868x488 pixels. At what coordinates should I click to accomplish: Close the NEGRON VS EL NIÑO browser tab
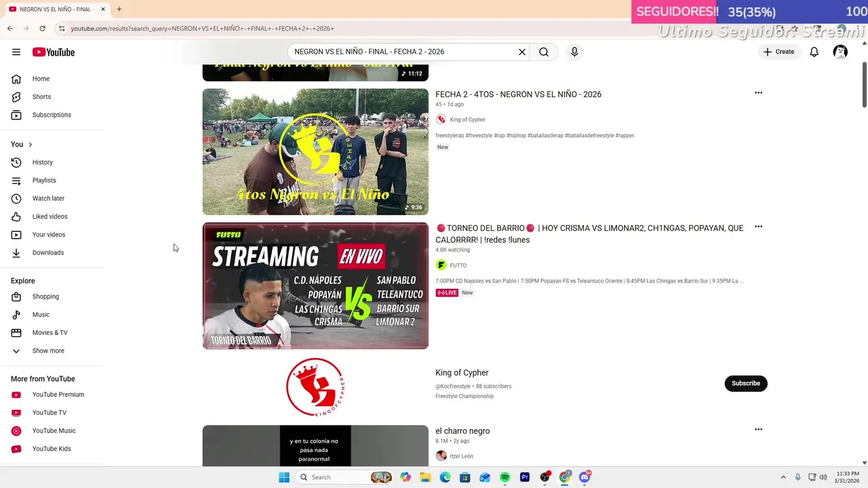[102, 9]
